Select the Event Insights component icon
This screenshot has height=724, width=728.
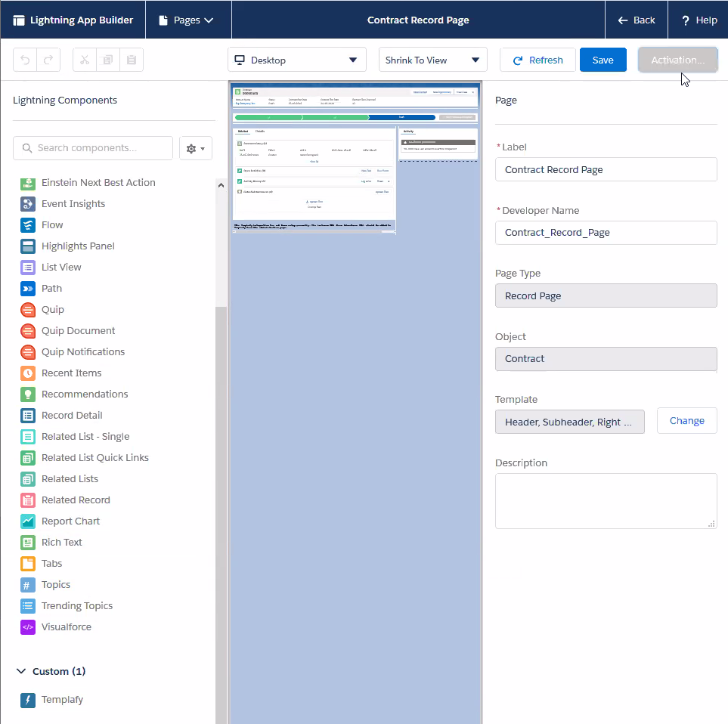click(28, 204)
